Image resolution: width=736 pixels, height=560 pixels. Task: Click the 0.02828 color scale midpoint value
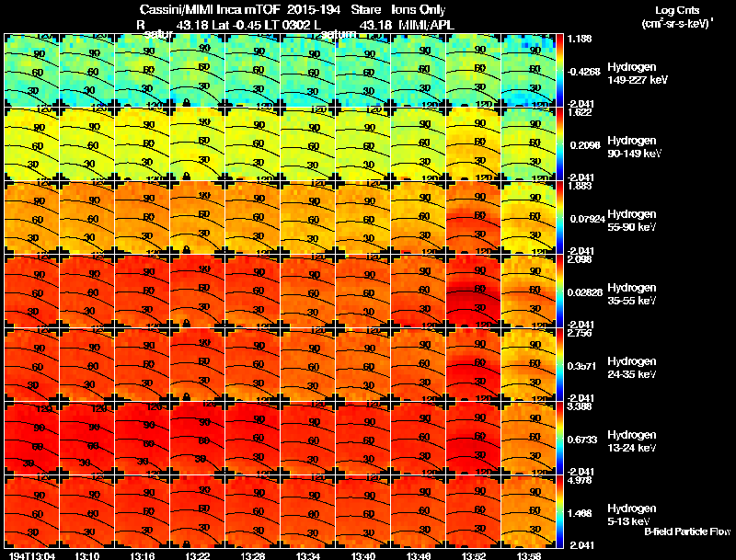[x=585, y=292]
